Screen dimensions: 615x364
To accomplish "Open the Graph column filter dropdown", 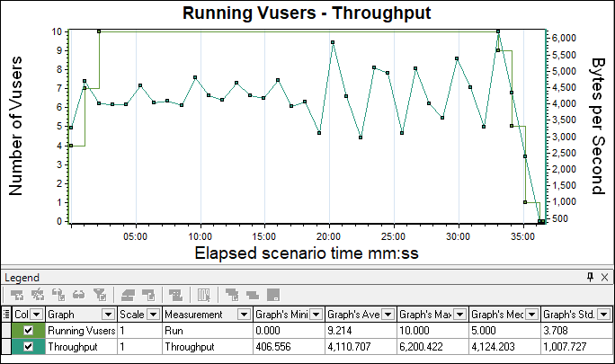I will tap(108, 315).
